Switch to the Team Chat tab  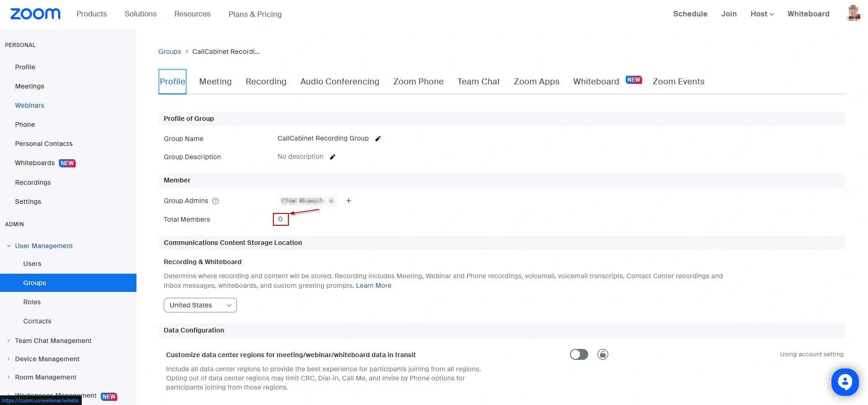[x=479, y=82]
